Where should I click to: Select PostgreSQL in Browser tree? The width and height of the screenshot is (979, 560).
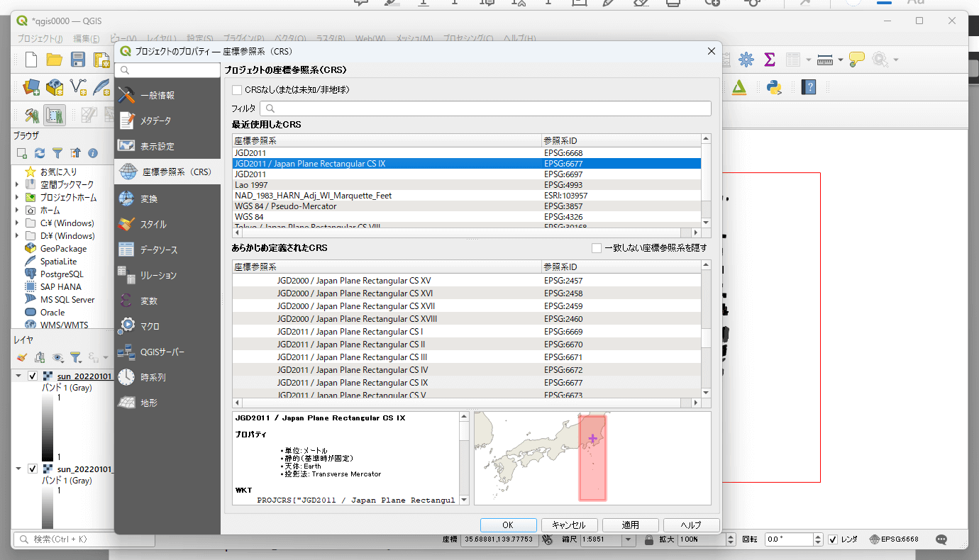point(61,274)
